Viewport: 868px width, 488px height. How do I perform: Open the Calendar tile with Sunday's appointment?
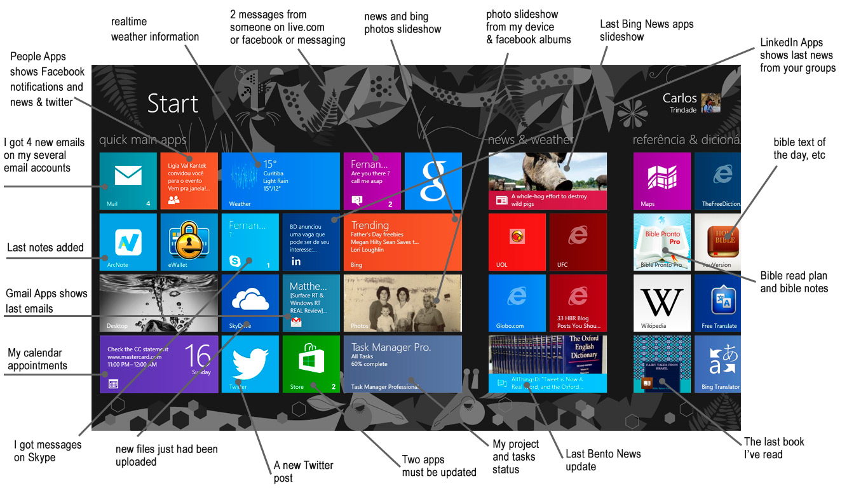[x=158, y=363]
